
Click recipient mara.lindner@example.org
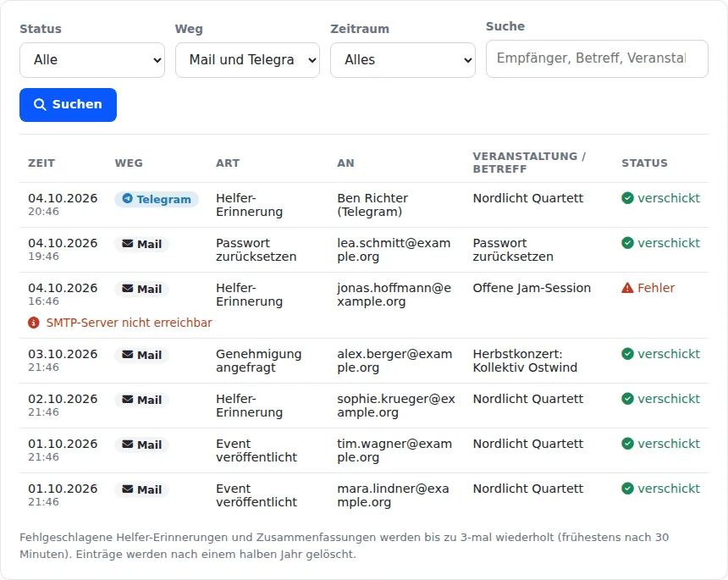pos(393,495)
